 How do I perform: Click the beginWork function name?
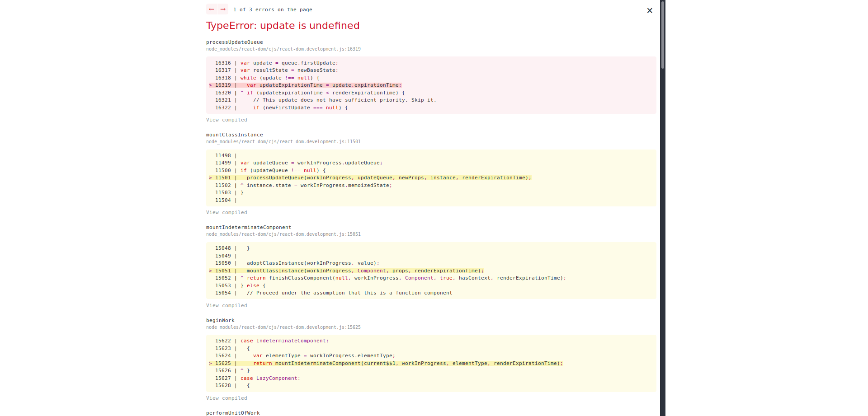(220, 321)
